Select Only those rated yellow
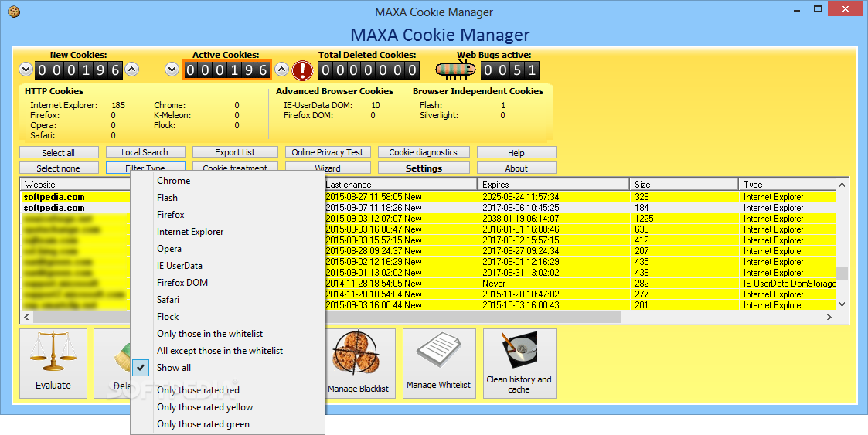The width and height of the screenshot is (868, 435). [227, 407]
